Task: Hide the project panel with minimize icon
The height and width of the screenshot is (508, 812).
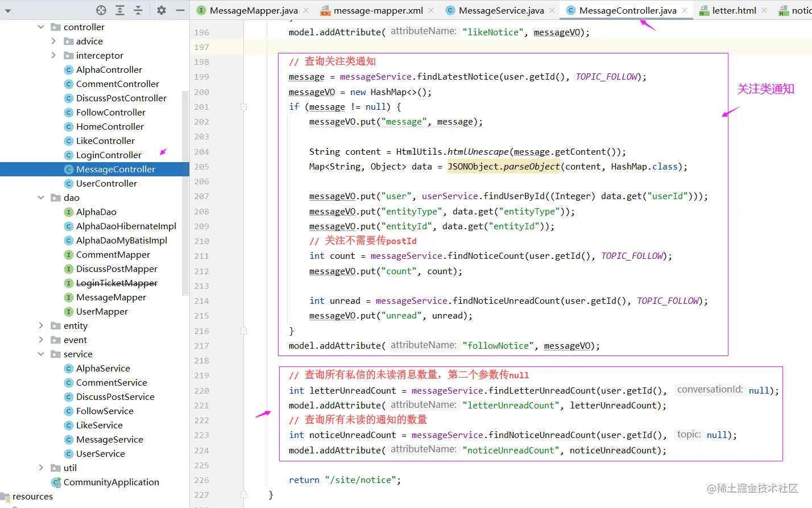Action: 180,10
